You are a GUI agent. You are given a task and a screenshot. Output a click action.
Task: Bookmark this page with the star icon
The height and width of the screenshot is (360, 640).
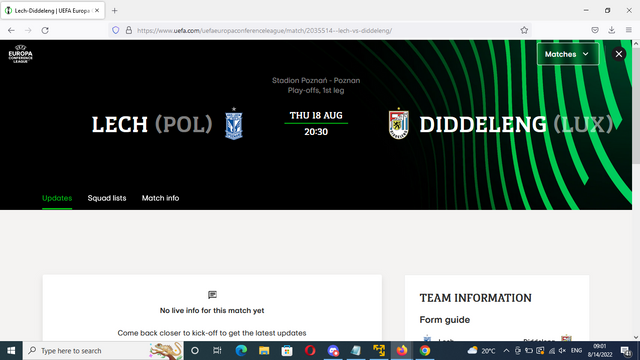click(x=524, y=30)
